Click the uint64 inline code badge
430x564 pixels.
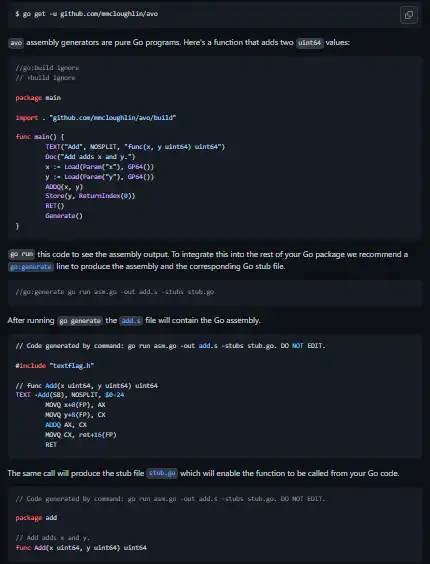(309, 43)
